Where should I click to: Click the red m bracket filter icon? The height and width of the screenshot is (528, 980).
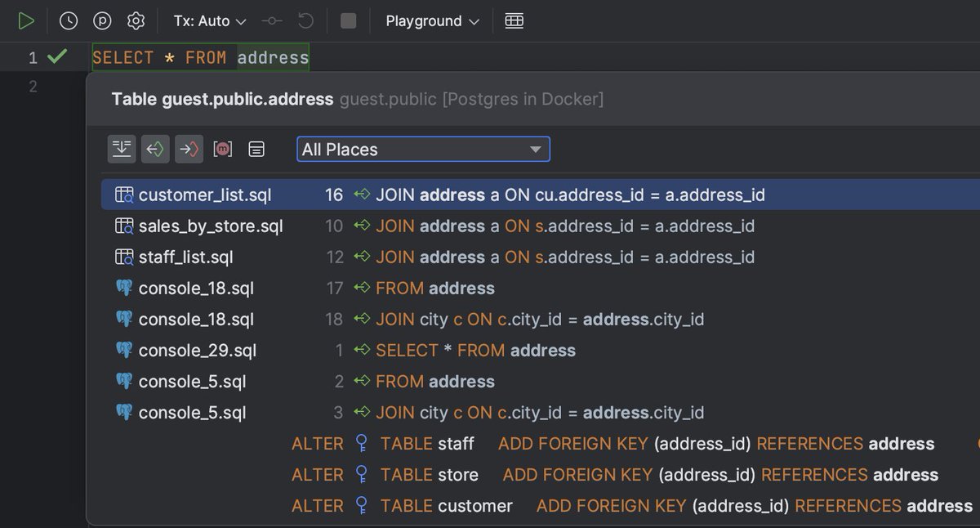click(x=222, y=149)
